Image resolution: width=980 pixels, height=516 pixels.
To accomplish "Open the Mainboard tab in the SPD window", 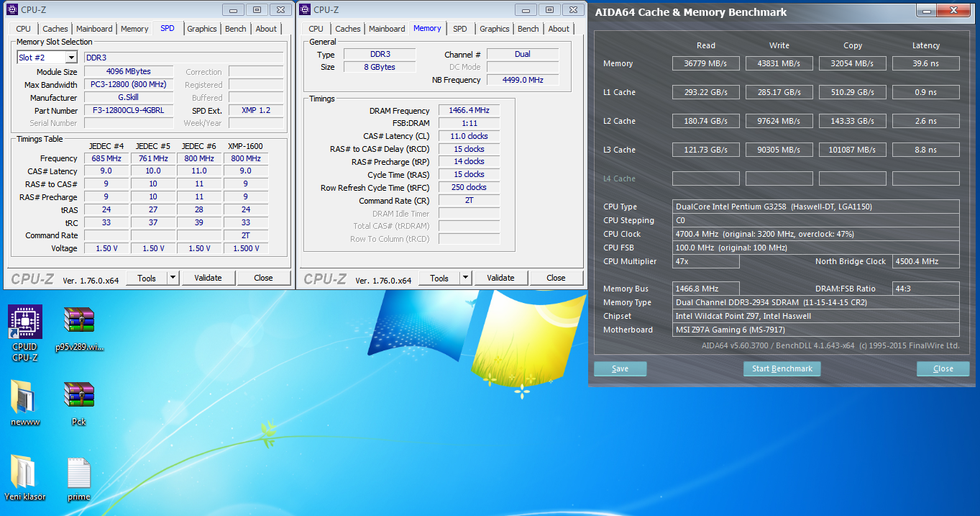I will pyautogui.click(x=94, y=29).
